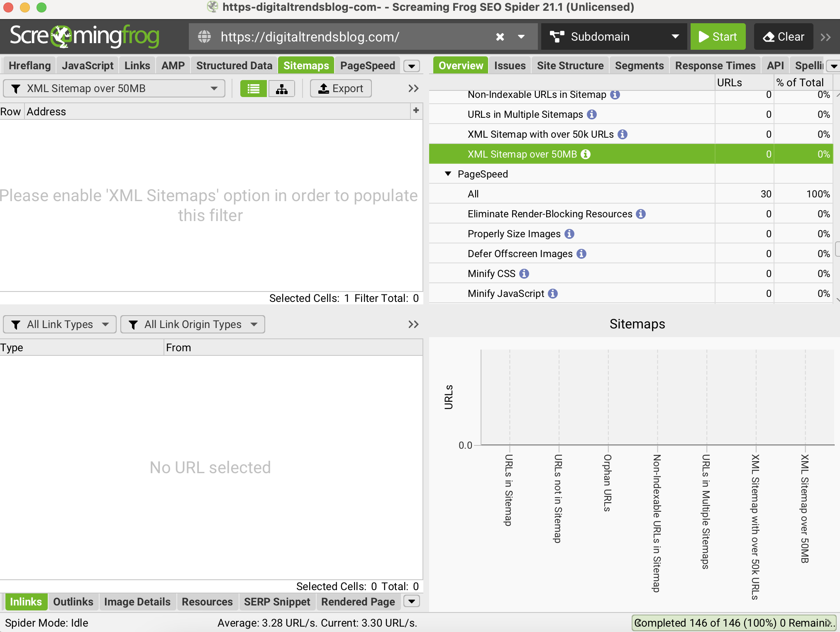Image resolution: width=840 pixels, height=632 pixels.
Task: Click the Clear button
Action: [783, 36]
